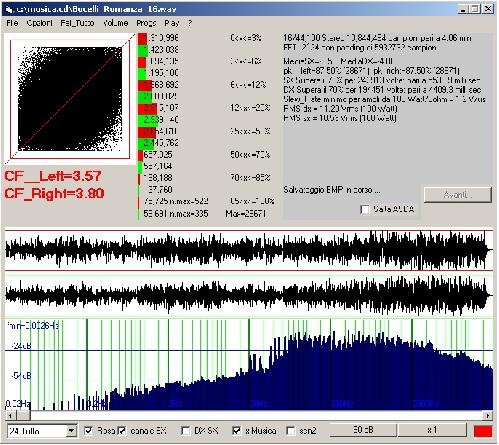Minimize the analyzer window
Image resolution: width=499 pixels, height=445 pixels.
[462, 9]
